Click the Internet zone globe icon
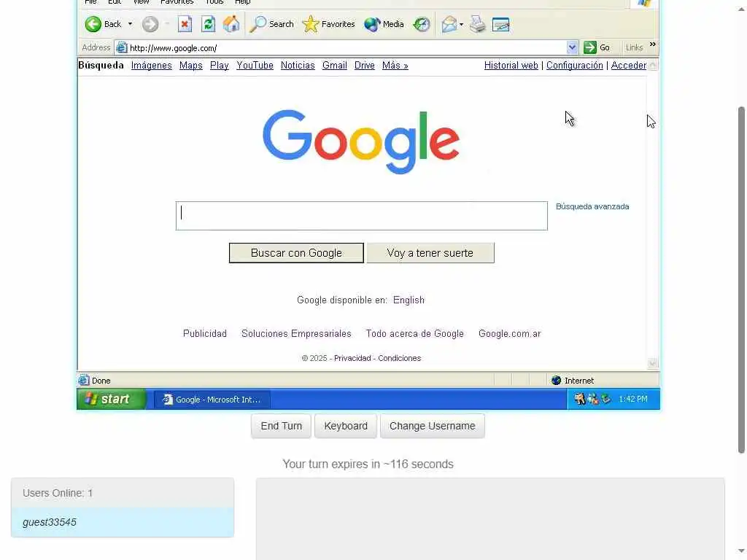The width and height of the screenshot is (747, 560). coord(556,380)
